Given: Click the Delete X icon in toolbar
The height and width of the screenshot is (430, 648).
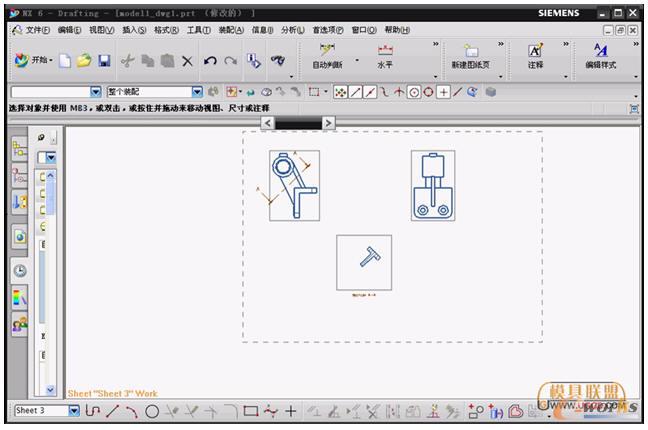Looking at the screenshot, I should pyautogui.click(x=187, y=61).
